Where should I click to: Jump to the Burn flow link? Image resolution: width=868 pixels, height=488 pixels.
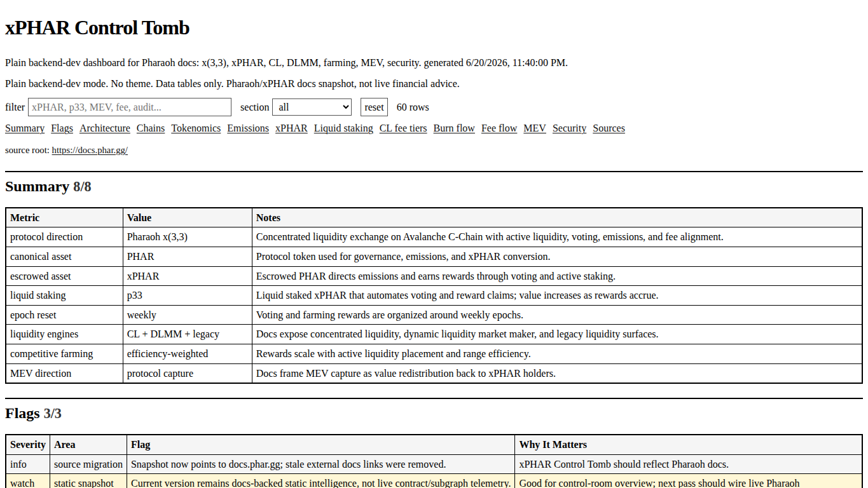point(454,128)
